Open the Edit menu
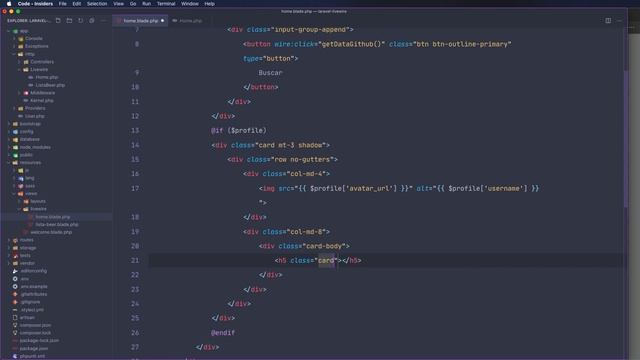The width and height of the screenshot is (640, 360). (x=77, y=4)
